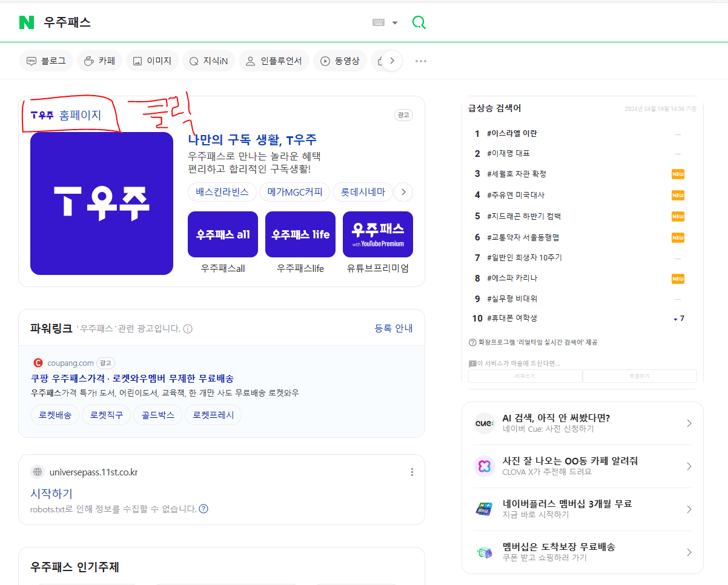Image resolution: width=728 pixels, height=585 pixels.
Task: Open the coupang.com URL link
Action: coord(70,363)
